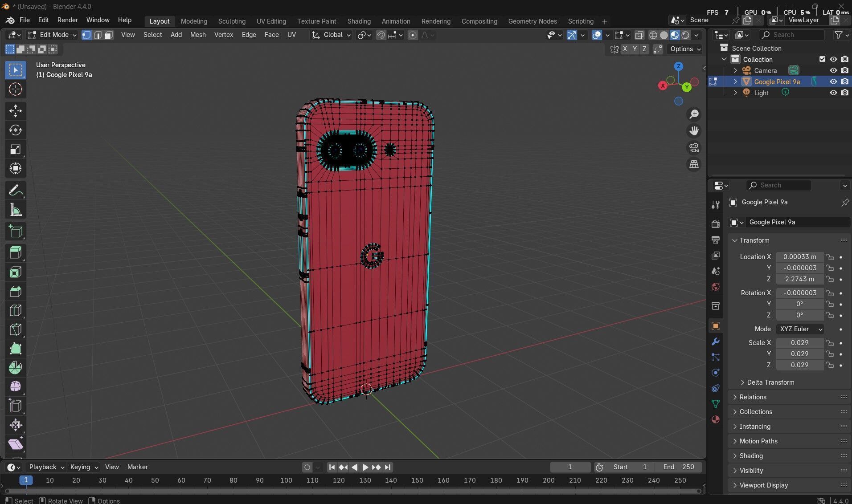
Task: Open the Modifiers wrench properties tab
Action: (716, 341)
